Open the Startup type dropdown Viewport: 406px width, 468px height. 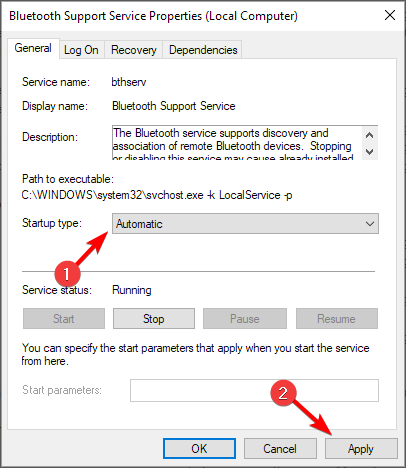pos(245,224)
